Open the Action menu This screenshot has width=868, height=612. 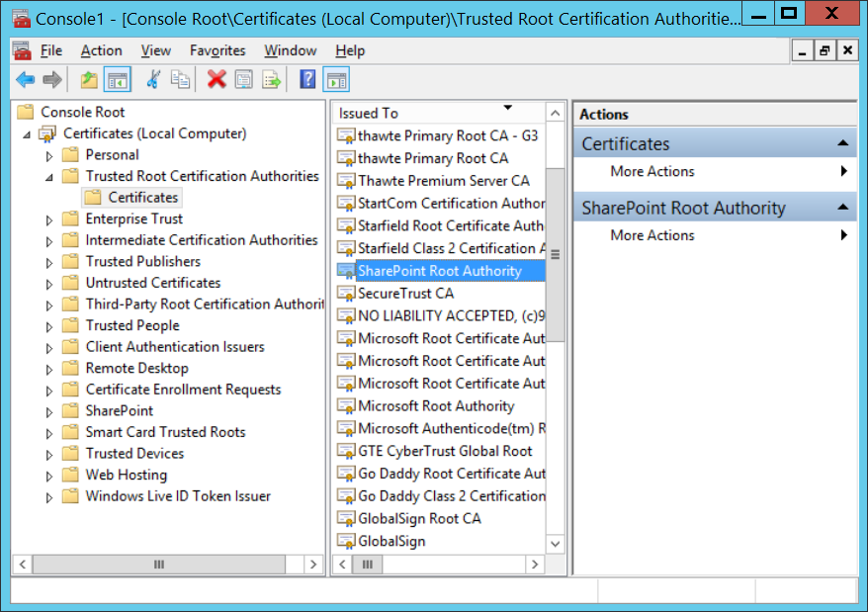click(101, 51)
